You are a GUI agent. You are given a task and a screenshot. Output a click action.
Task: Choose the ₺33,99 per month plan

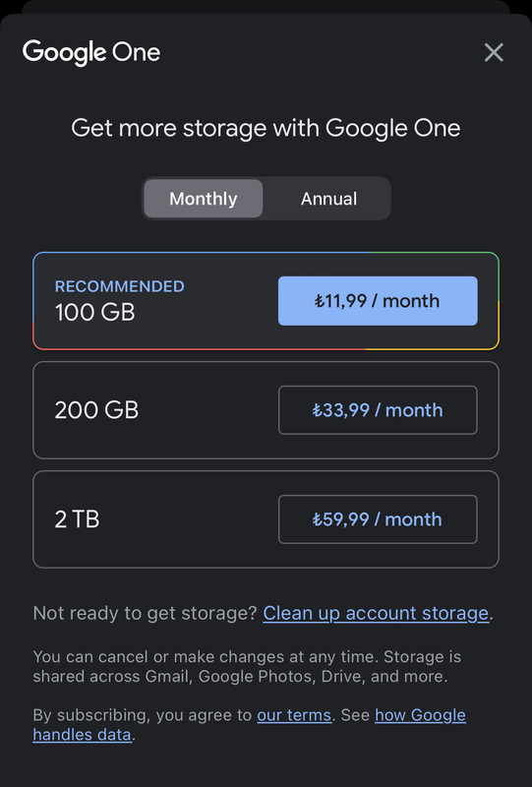pos(378,410)
